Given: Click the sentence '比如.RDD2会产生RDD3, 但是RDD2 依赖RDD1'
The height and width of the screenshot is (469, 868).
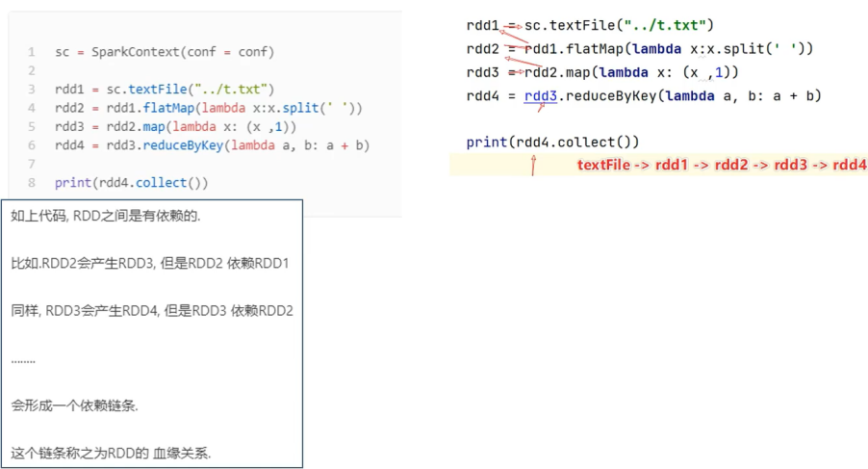Looking at the screenshot, I should point(150,264).
